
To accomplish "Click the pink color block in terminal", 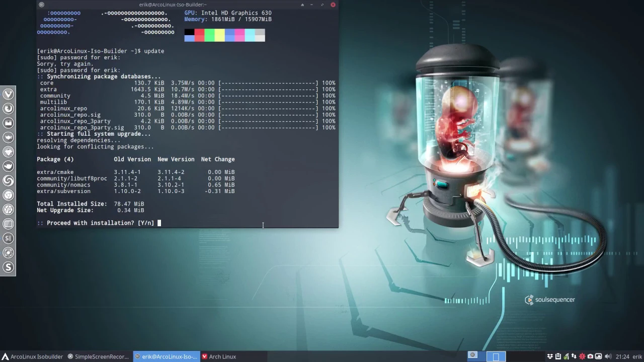I will (x=239, y=35).
